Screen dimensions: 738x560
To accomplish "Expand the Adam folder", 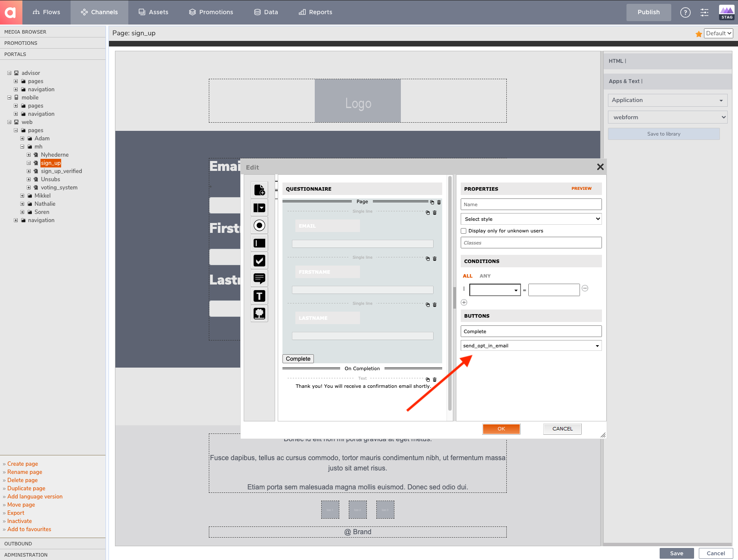I will [22, 139].
